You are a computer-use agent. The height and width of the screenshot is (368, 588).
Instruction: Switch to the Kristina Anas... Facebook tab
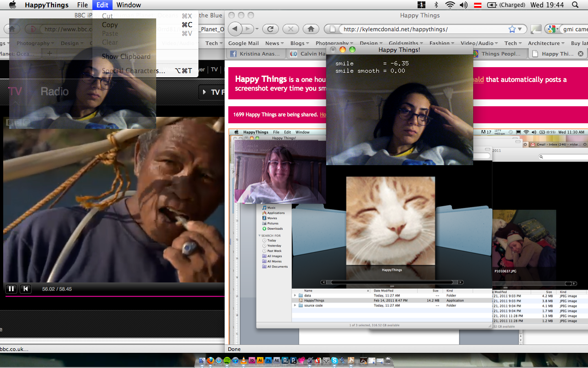257,54
